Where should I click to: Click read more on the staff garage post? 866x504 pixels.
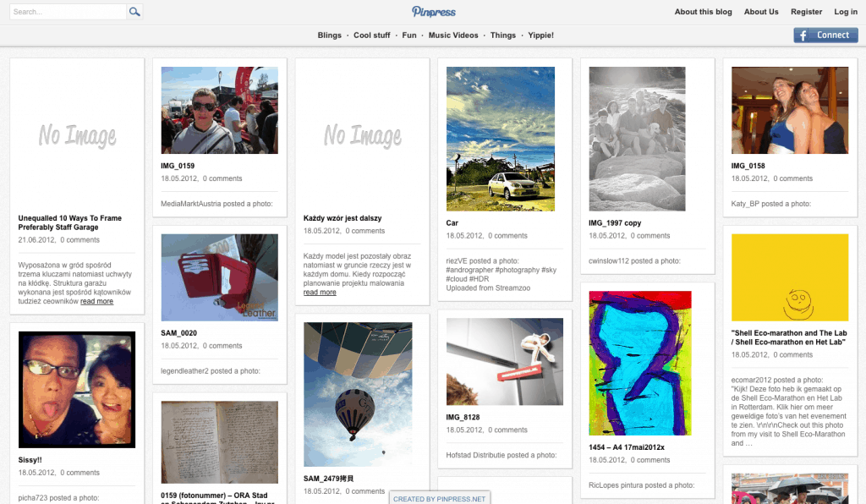pyautogui.click(x=96, y=300)
